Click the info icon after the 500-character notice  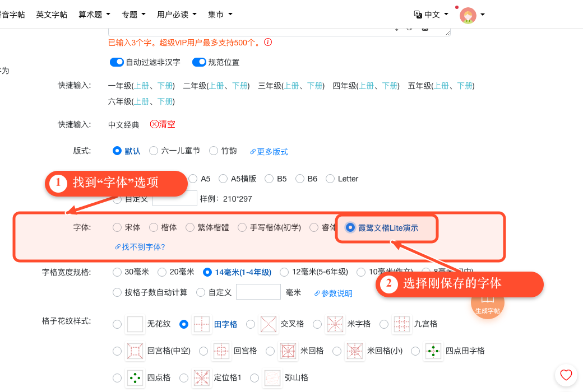tap(268, 43)
